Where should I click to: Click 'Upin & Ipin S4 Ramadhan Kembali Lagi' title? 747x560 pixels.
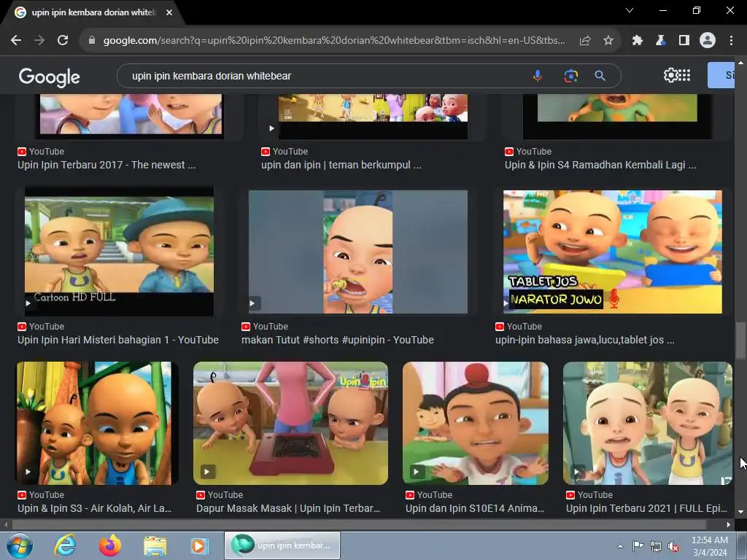[x=600, y=165]
